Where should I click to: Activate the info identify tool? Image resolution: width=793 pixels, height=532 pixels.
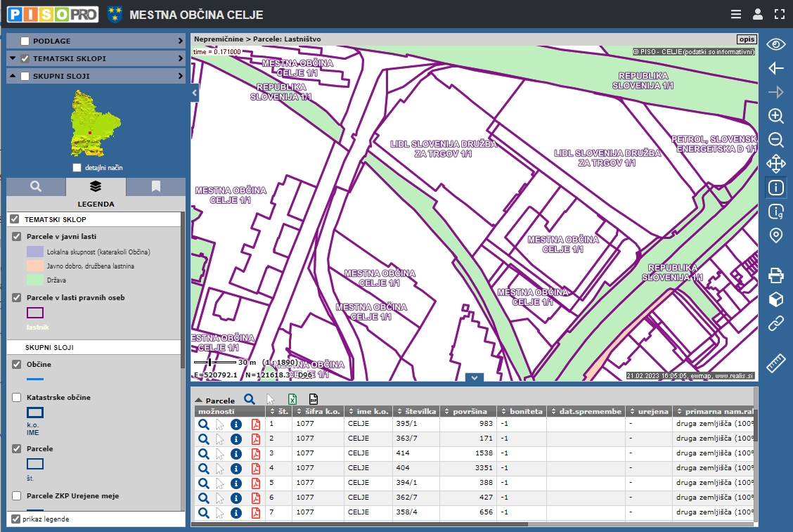pos(775,188)
